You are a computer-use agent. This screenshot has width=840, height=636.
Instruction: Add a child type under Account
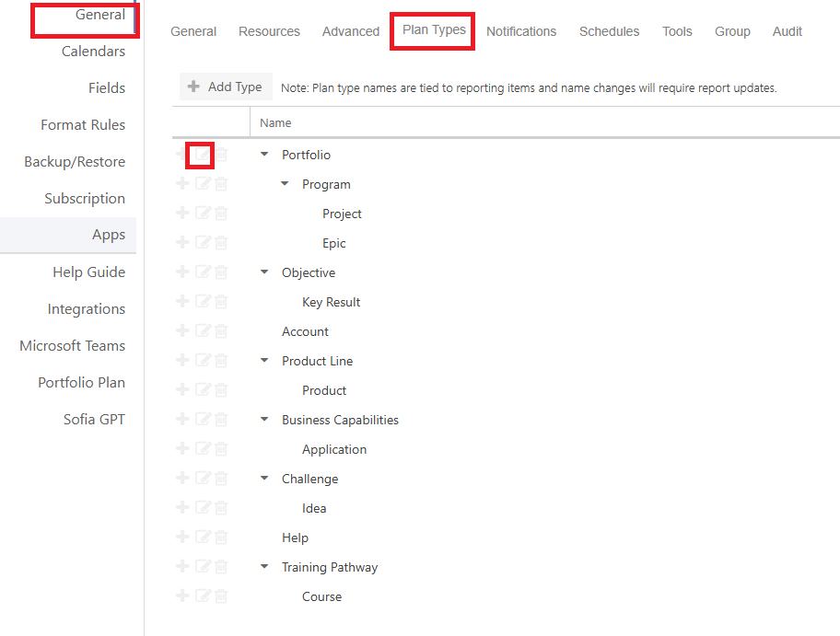click(182, 330)
